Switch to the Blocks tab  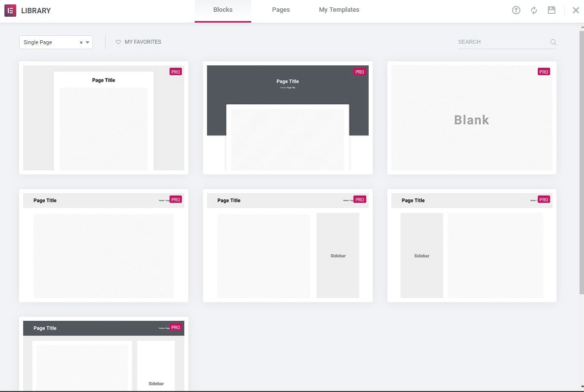click(x=223, y=10)
